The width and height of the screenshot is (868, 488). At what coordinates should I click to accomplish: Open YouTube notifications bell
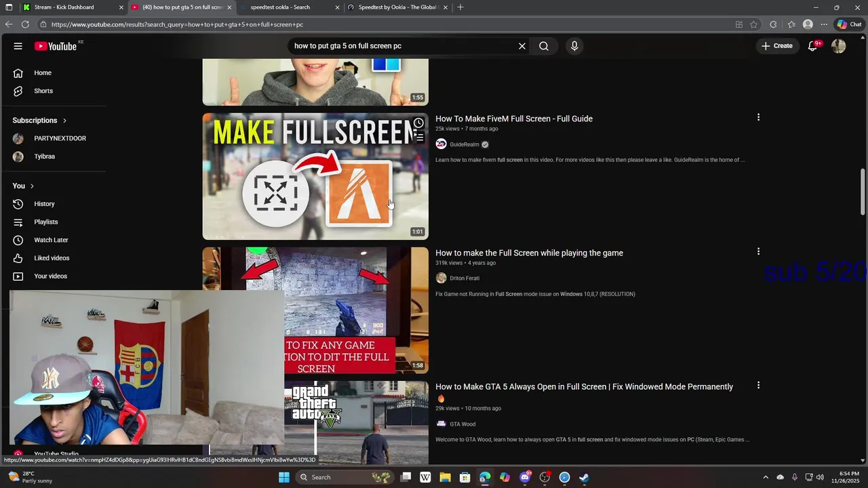(812, 46)
